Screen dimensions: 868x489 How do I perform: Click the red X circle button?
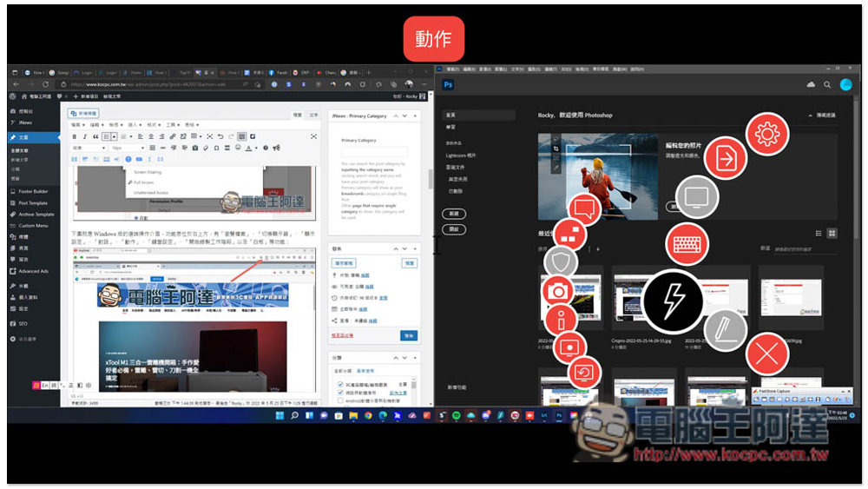pyautogui.click(x=766, y=354)
